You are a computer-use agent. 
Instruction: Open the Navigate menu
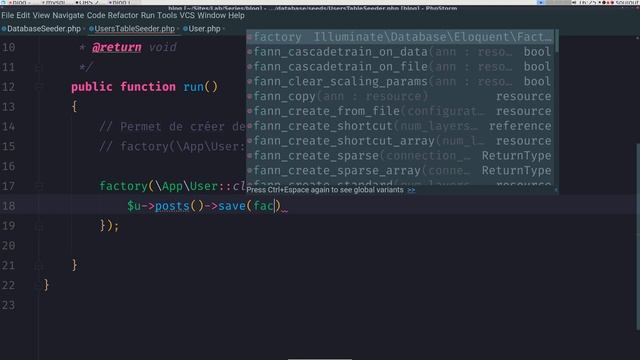pyautogui.click(x=68, y=16)
